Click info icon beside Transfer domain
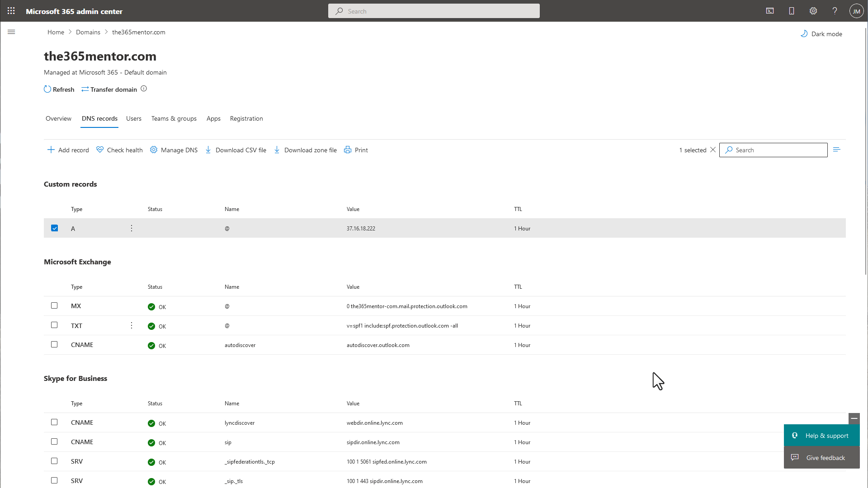 (x=144, y=89)
